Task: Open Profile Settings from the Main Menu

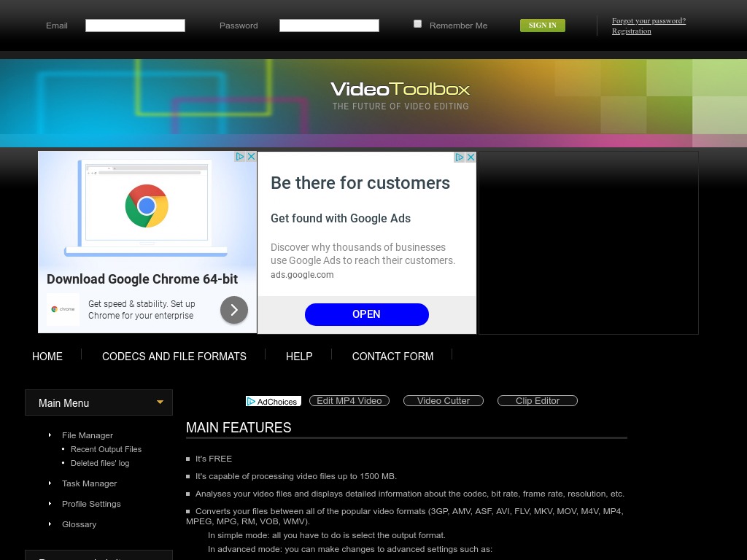Action: (91, 504)
